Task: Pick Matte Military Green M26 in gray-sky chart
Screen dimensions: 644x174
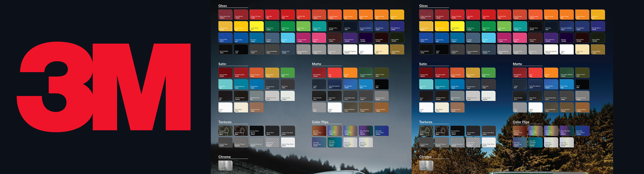Action: tap(382, 73)
